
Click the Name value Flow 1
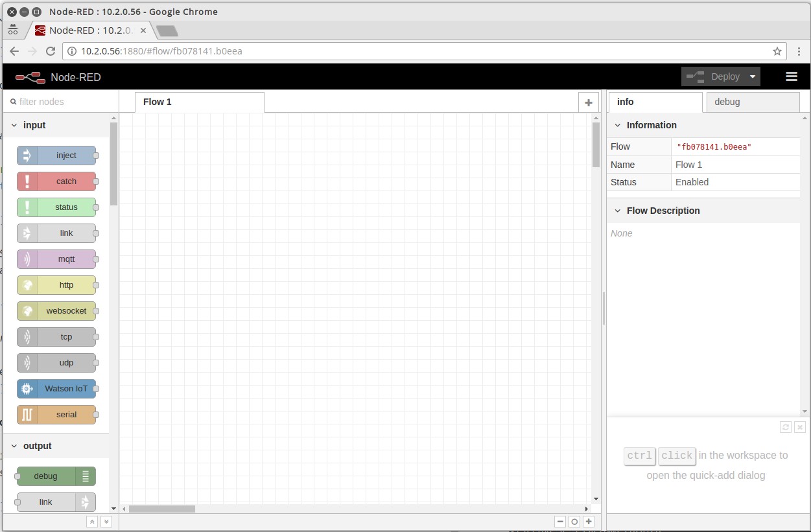[x=688, y=165]
